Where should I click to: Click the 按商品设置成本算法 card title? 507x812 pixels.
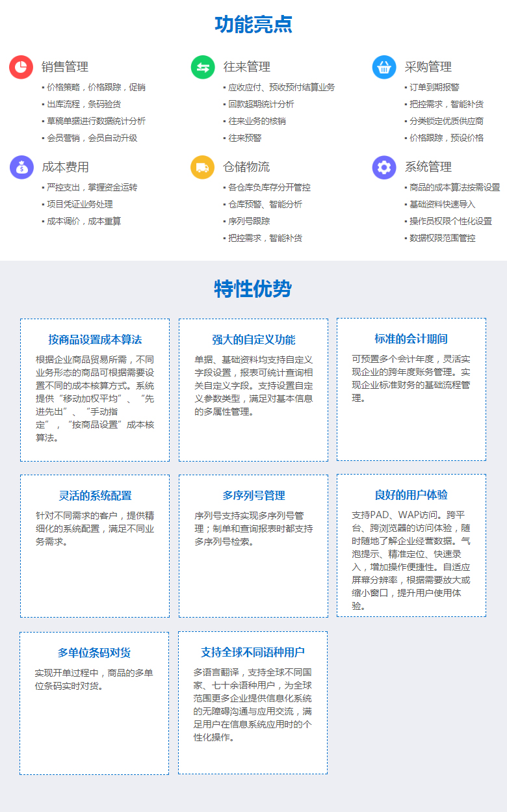[95, 339]
